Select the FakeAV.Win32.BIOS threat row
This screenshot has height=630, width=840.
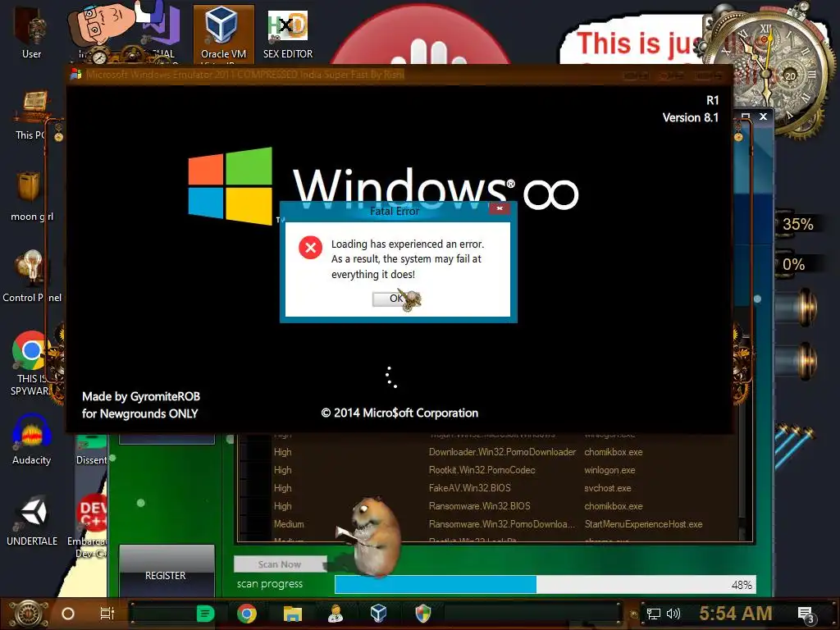coord(486,488)
